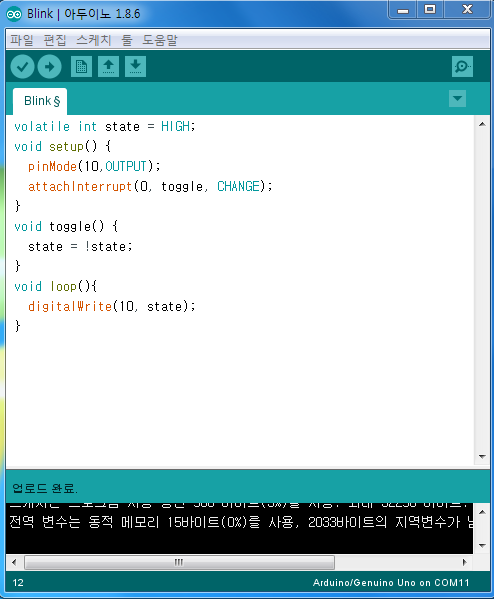Verify the sketch with the checkmark icon

pos(23,67)
